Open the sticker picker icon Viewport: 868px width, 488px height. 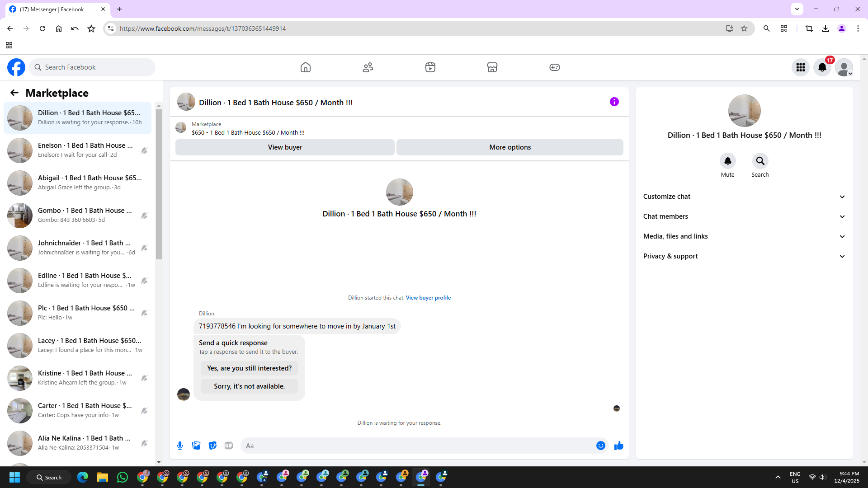tap(212, 446)
